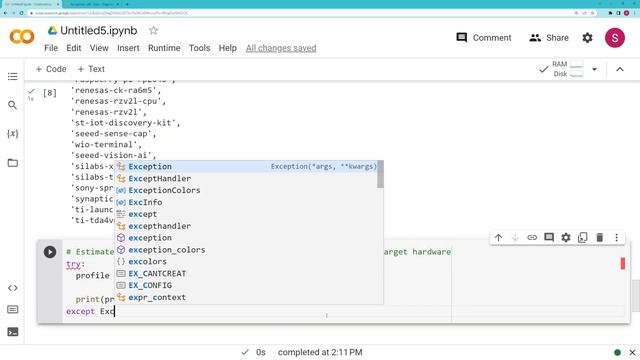Open the Files folder sidebar
This screenshot has height=360, width=640.
tap(13, 163)
